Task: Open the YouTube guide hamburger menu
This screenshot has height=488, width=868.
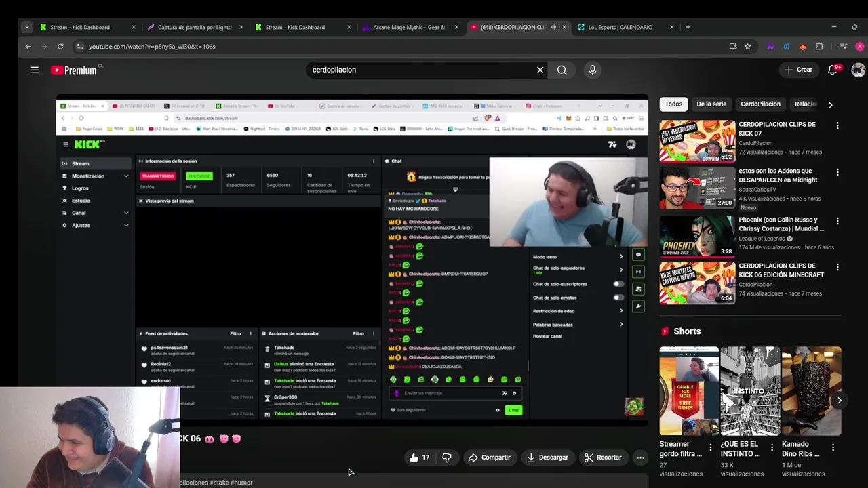Action: tap(34, 70)
